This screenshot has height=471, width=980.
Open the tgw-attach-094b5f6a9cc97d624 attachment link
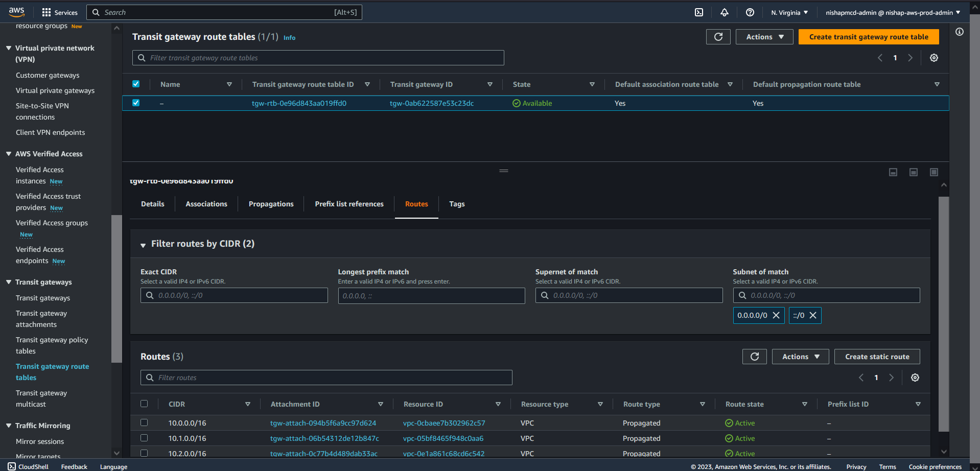(323, 423)
